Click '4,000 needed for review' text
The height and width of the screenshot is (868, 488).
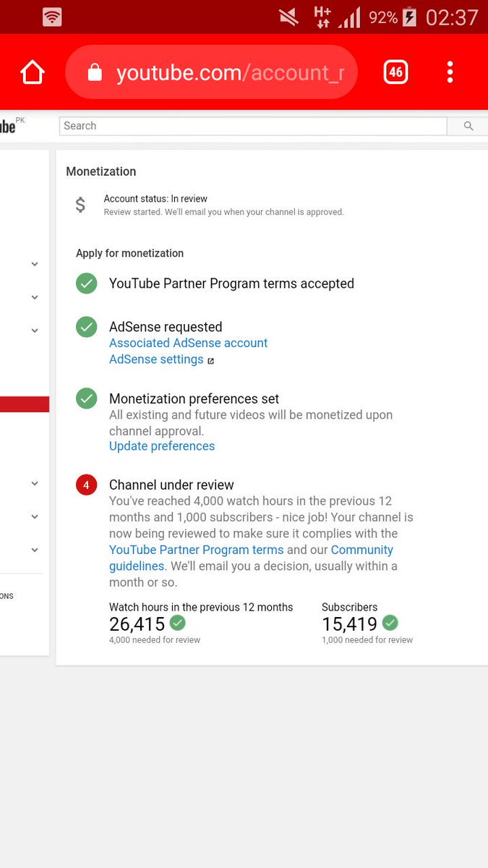coord(155,640)
